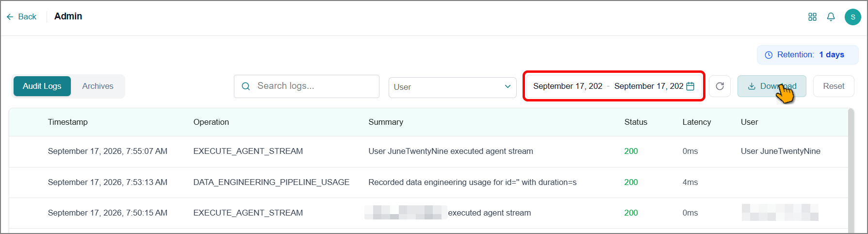Viewport: 868px width, 234px height.
Task: Open the user avatar menu
Action: pyautogui.click(x=852, y=17)
